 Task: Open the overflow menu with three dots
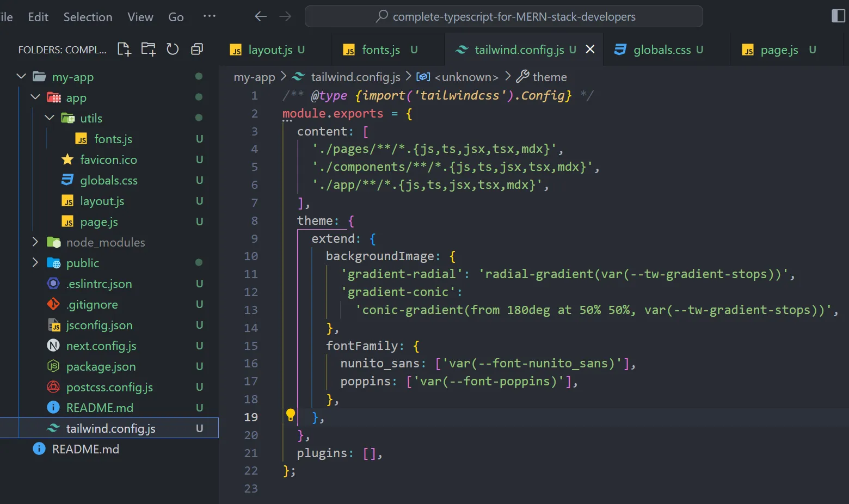point(209,16)
